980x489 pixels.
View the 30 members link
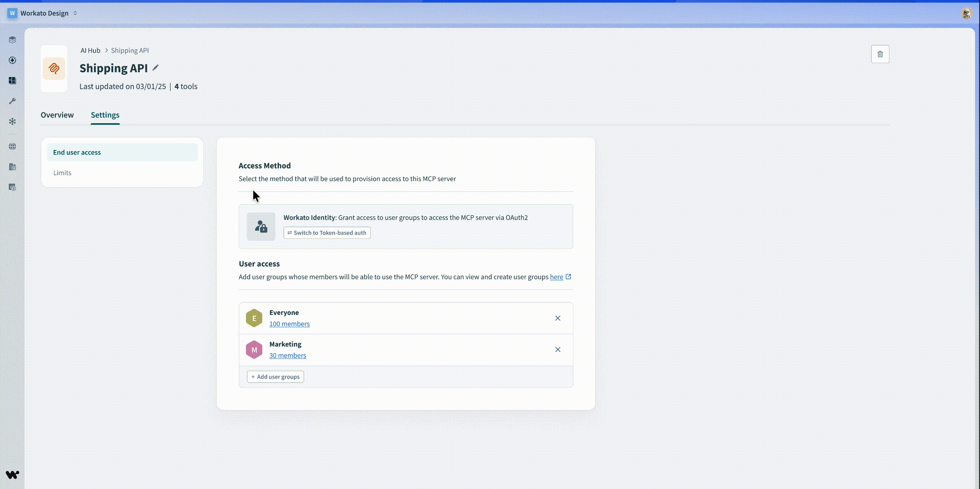click(288, 355)
